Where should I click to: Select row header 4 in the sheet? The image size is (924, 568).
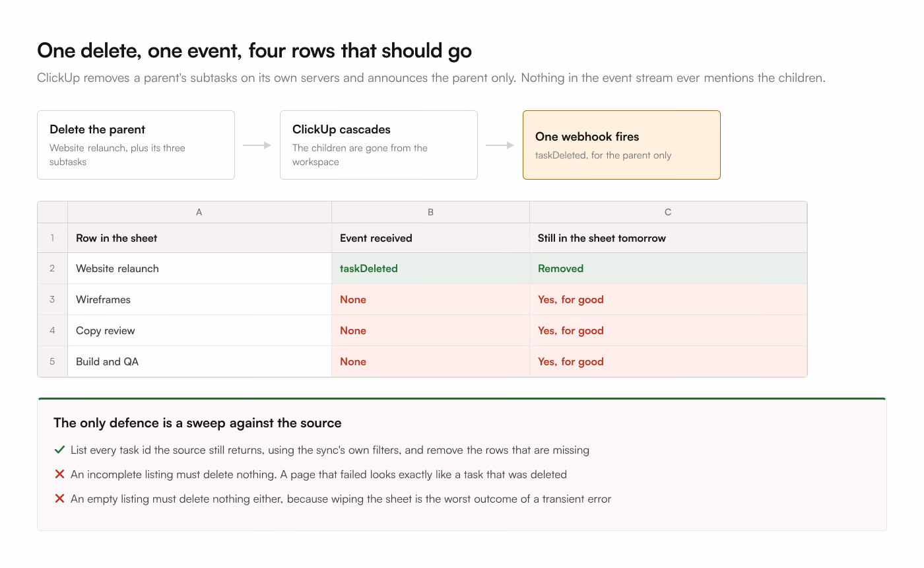click(x=53, y=330)
